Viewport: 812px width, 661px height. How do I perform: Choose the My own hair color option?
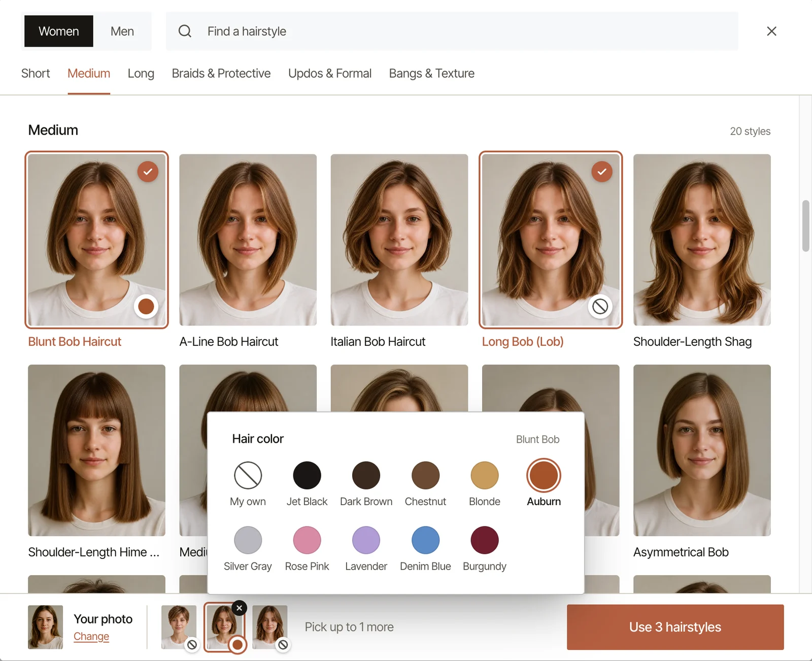248,475
